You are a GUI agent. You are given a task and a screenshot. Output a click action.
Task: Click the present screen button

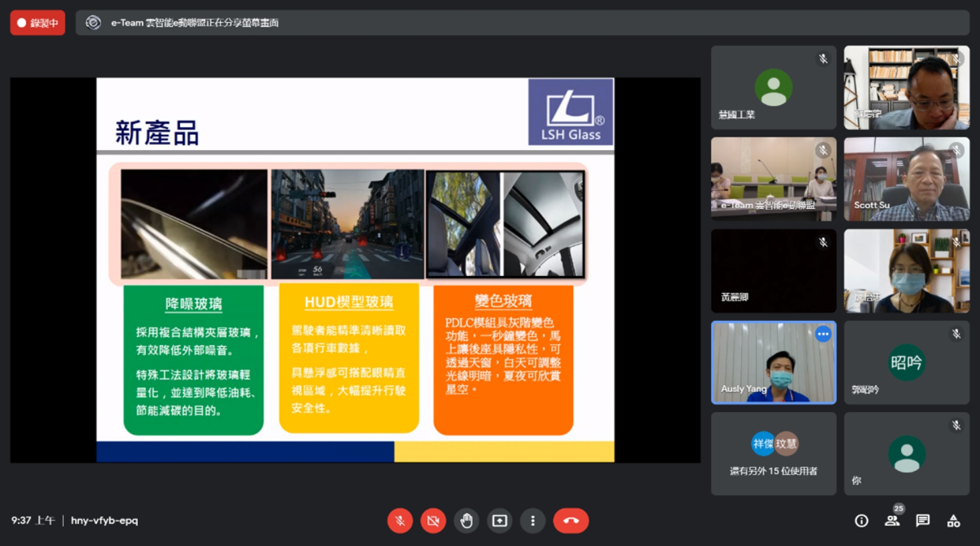499,520
